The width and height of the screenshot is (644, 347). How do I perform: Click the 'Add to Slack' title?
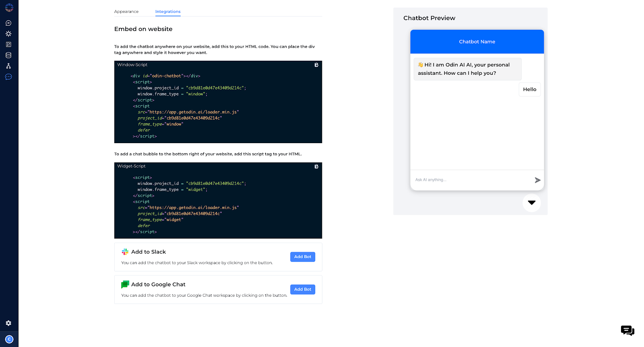point(149,252)
